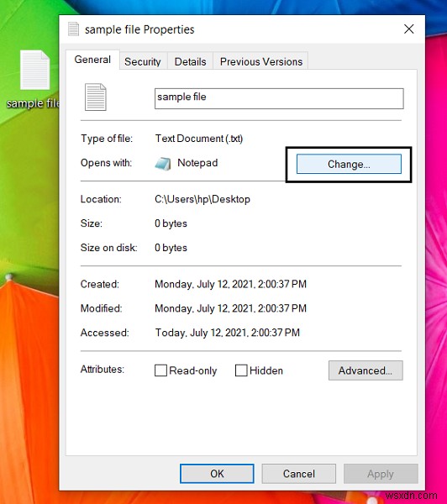Select the location path C:\Users\hp\Desktop
447x504 pixels.
(x=202, y=199)
